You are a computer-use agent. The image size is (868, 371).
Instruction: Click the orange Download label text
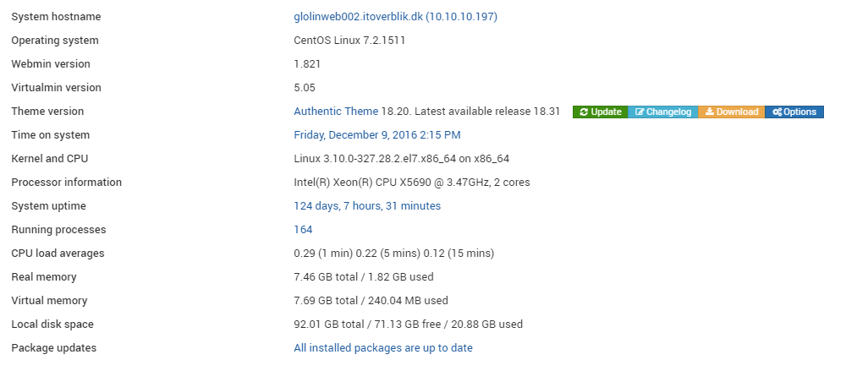click(738, 112)
